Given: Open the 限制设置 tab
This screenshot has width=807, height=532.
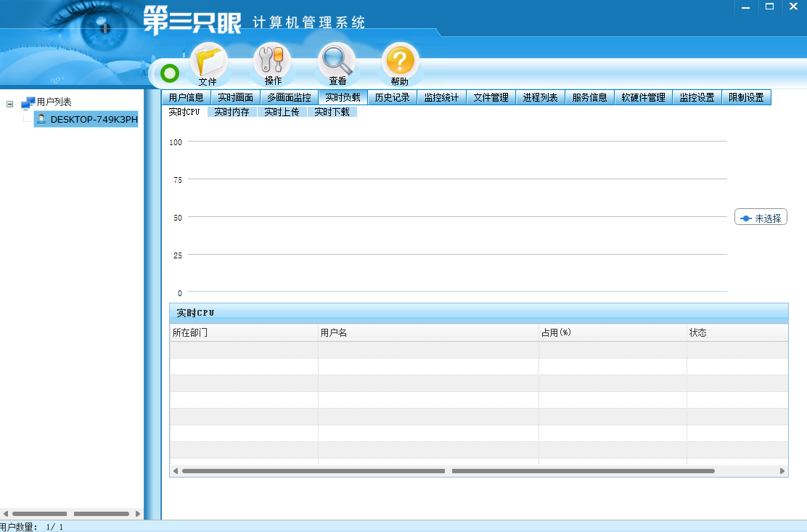Looking at the screenshot, I should 746,97.
